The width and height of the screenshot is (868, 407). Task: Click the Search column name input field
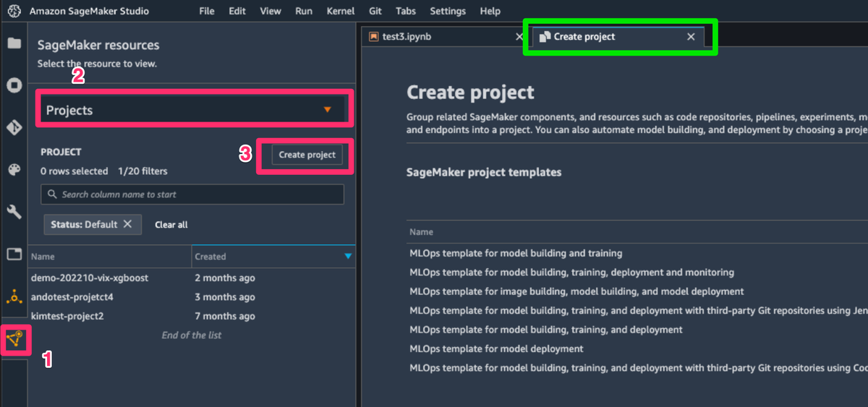coord(192,194)
